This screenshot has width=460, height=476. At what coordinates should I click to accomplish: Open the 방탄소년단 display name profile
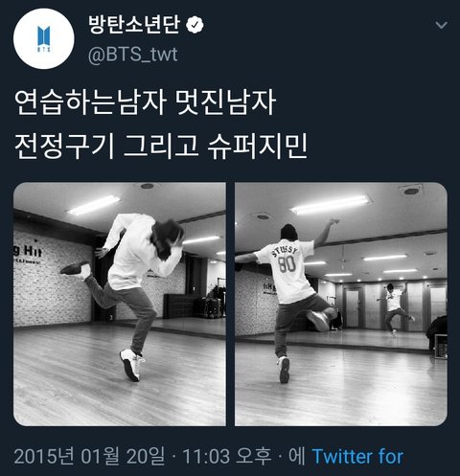tap(134, 25)
